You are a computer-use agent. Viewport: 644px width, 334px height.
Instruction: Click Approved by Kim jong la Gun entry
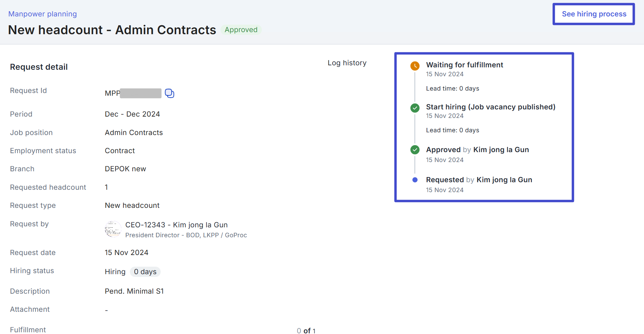[477, 150]
